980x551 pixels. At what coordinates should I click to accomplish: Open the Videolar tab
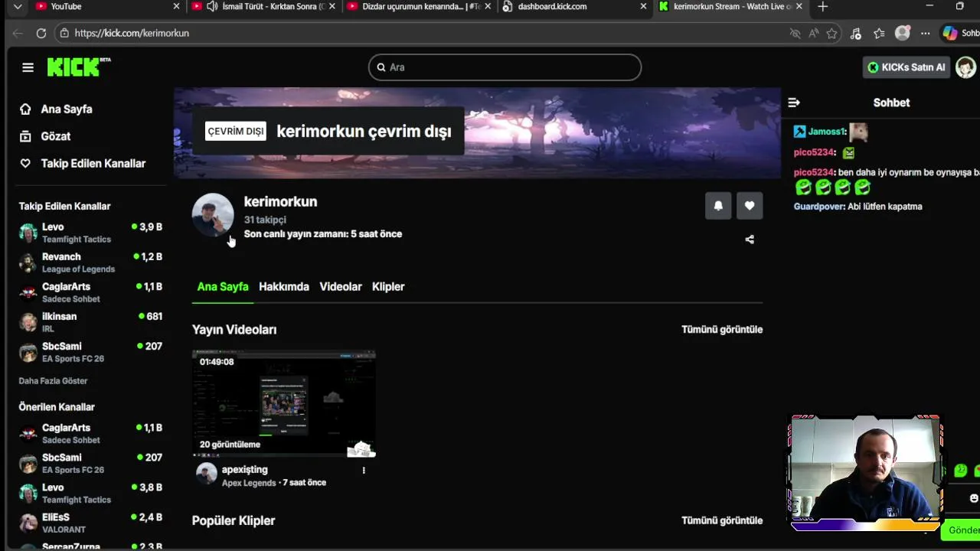click(341, 287)
